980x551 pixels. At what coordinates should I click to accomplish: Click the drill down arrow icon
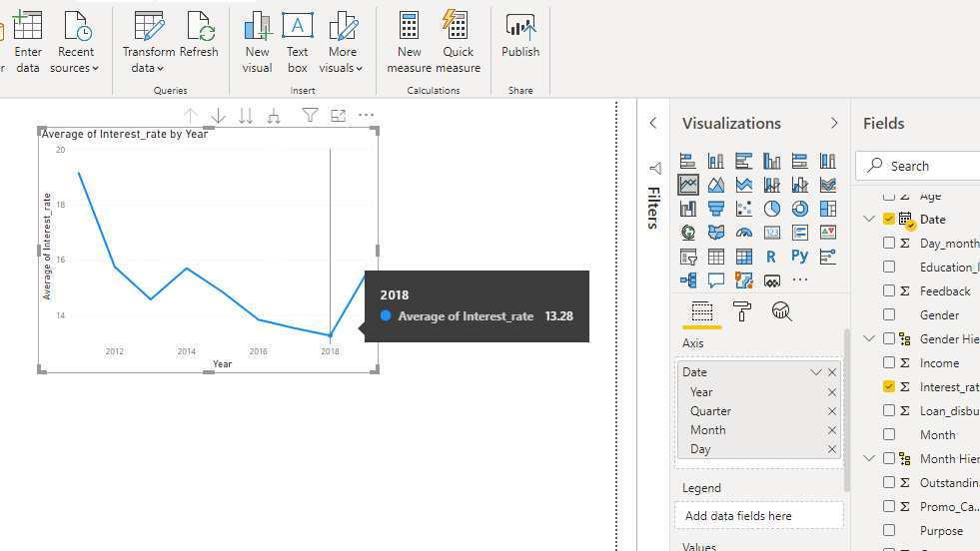tap(218, 116)
